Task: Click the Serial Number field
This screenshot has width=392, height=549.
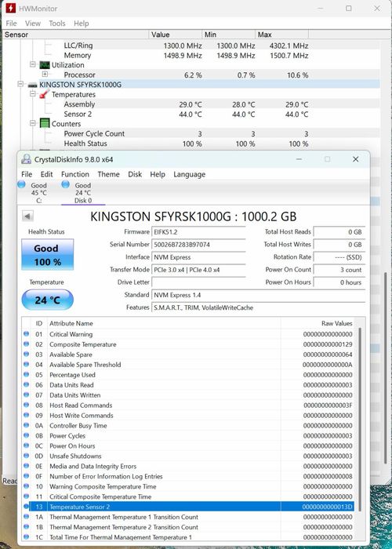Action: click(x=198, y=245)
